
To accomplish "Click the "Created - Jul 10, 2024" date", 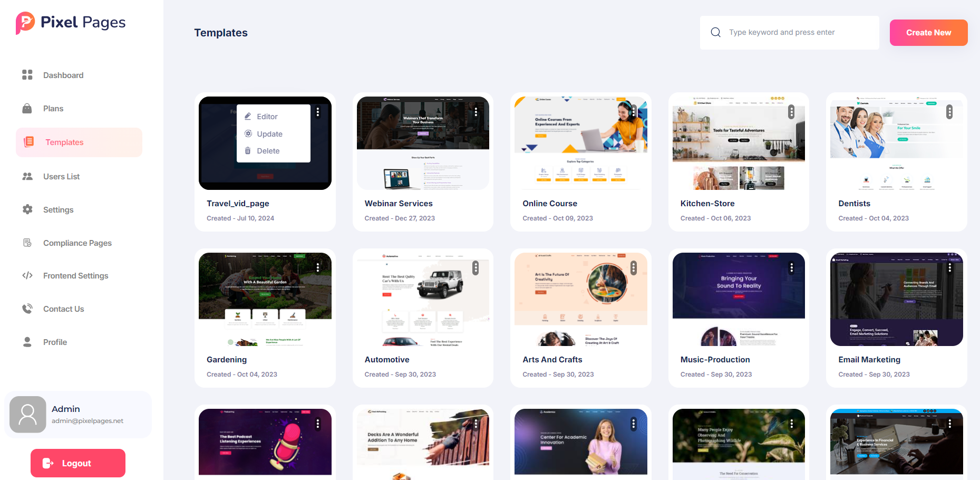I will pos(240,218).
